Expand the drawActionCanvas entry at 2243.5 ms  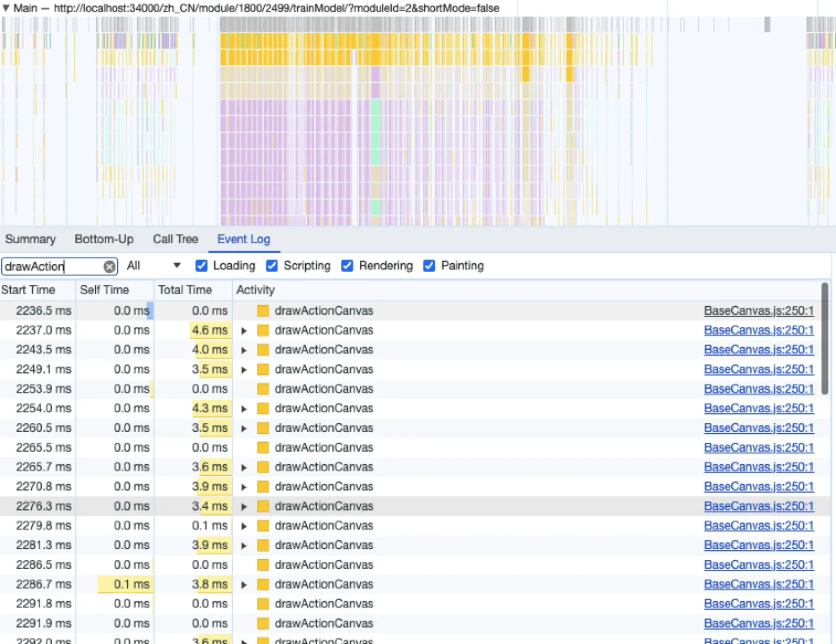click(244, 350)
